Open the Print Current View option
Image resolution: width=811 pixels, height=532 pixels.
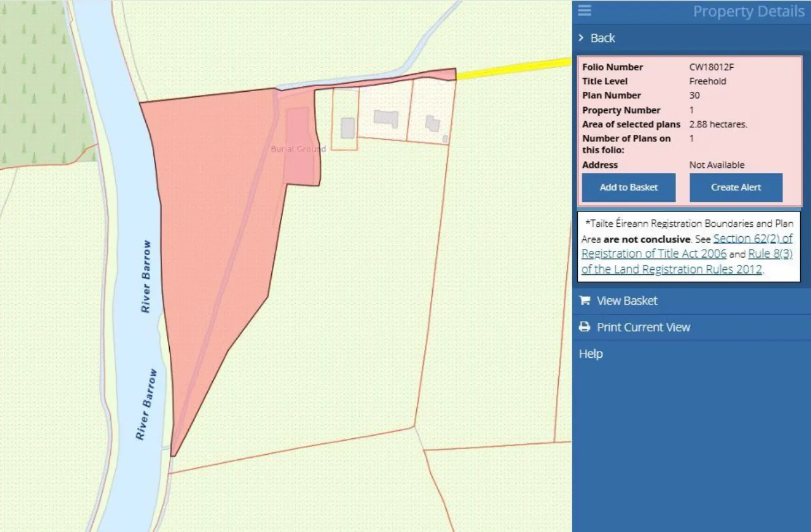click(x=643, y=327)
